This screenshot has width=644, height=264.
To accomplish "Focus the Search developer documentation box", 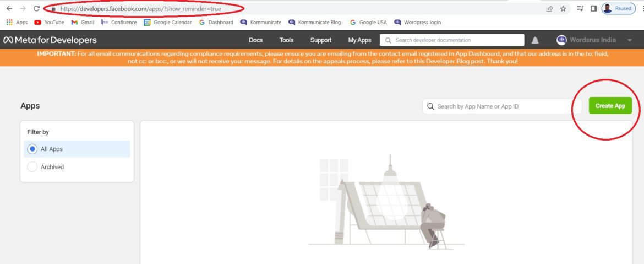I will (x=457, y=40).
